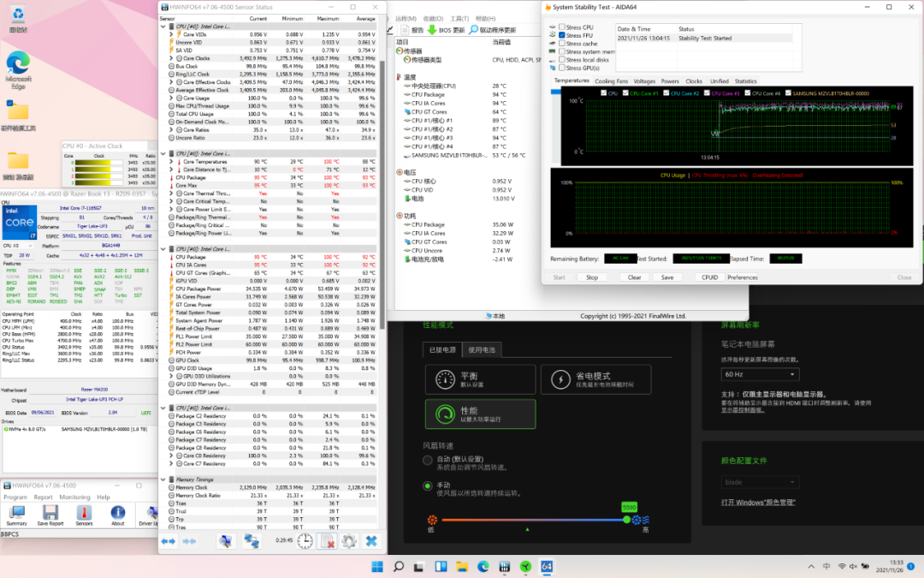Click the blue X close-sensors icon

pyautogui.click(x=371, y=541)
